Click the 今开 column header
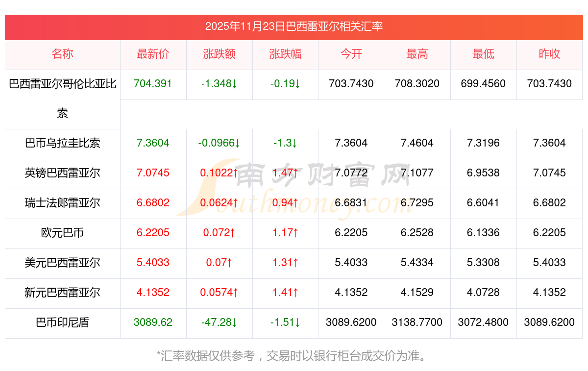Image resolution: width=588 pixels, height=371 pixels. point(351,54)
